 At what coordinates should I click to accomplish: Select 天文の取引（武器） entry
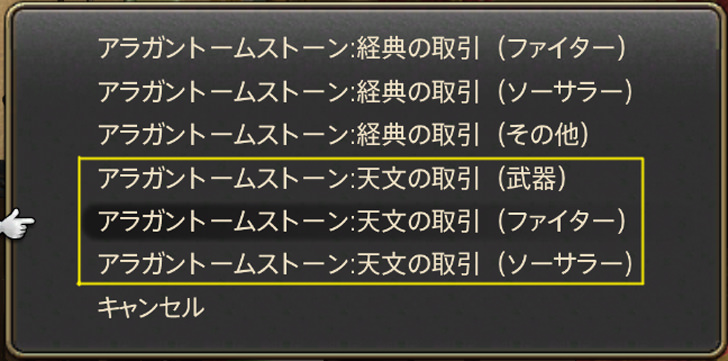point(332,178)
